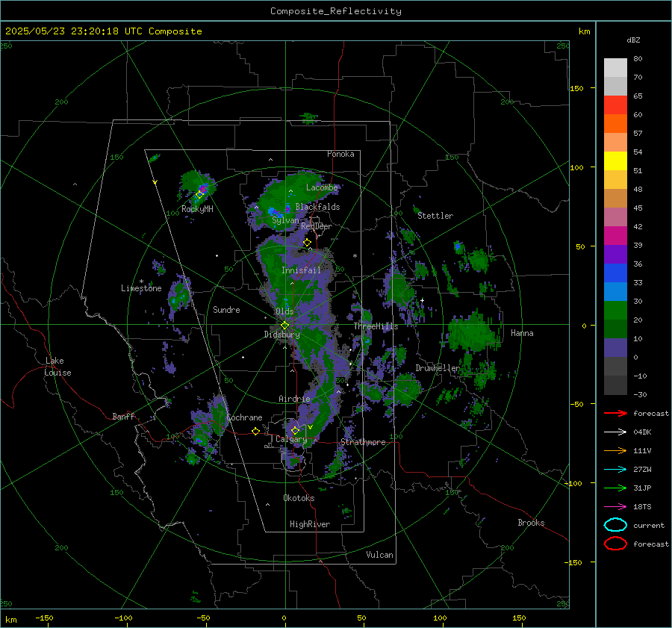The height and width of the screenshot is (628, 672).
Task: Select the yellow diamond marker below Cochrane
Action: click(x=256, y=432)
